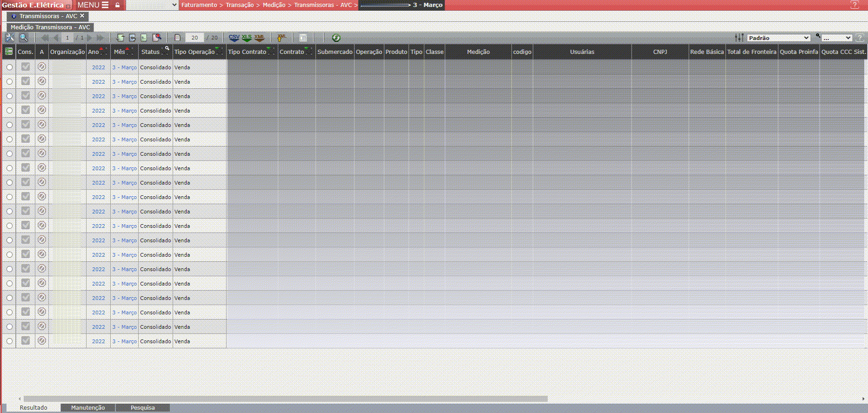Viewport: 868px width, 413px height.
Task: Switch to the Manutenção tab
Action: tap(88, 408)
